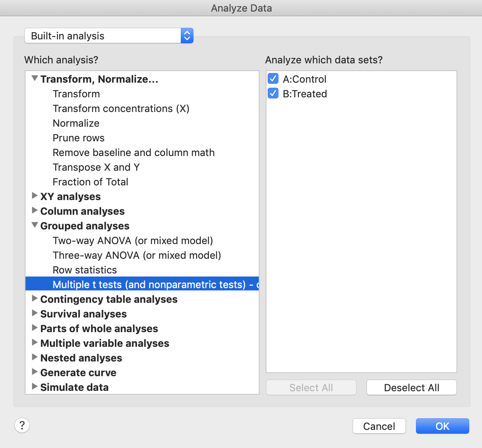Select Fraction of Total analysis
The height and width of the screenshot is (448, 482).
pyautogui.click(x=90, y=182)
